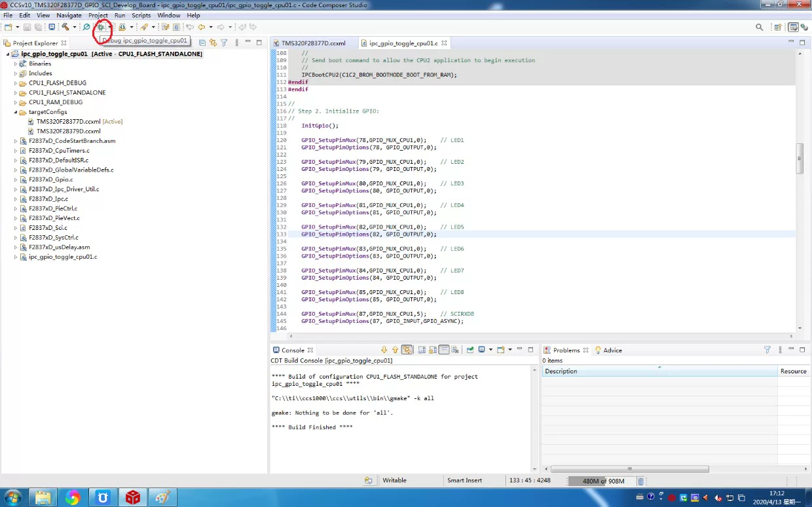Click the Debug bug icon in toolbar

pyautogui.click(x=101, y=27)
